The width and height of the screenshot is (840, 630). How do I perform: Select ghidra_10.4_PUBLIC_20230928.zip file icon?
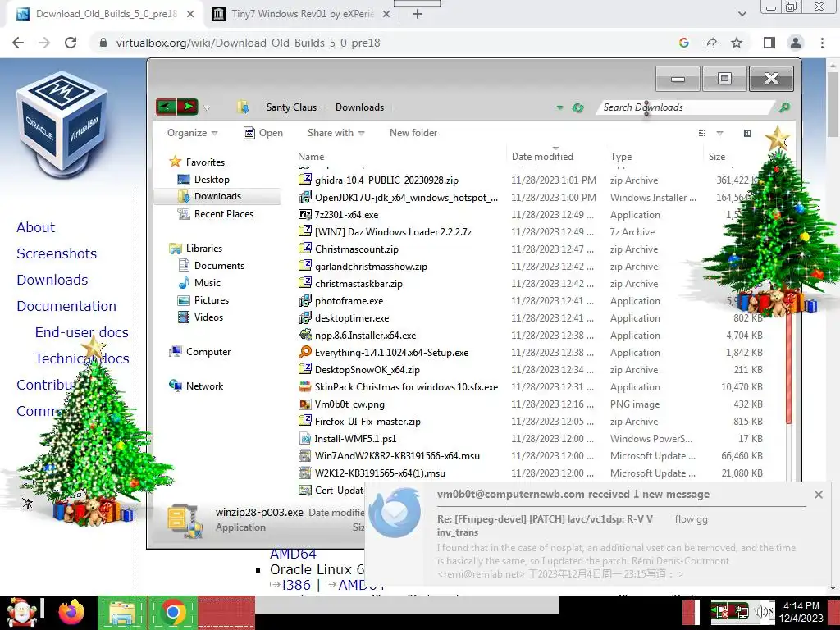click(x=305, y=180)
